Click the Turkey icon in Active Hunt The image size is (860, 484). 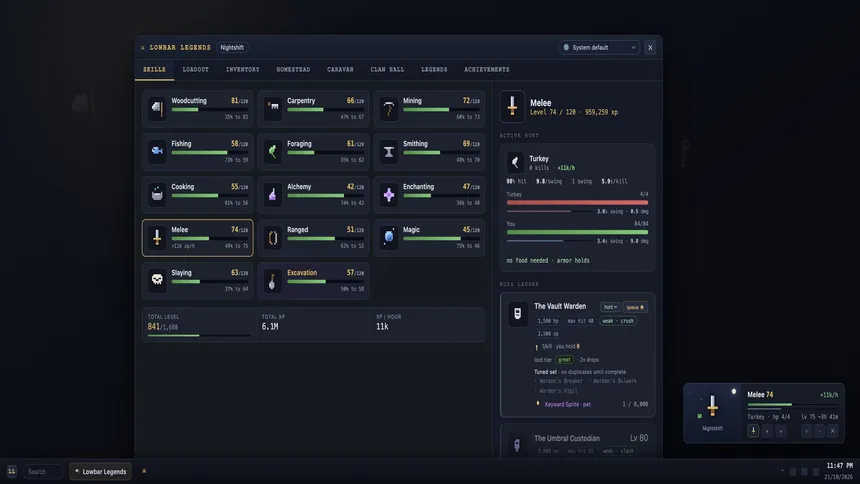point(515,162)
